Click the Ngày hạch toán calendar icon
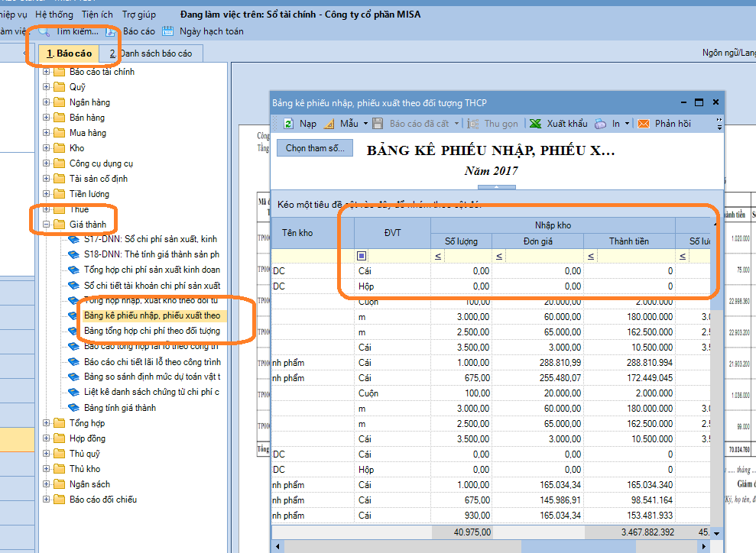 (x=167, y=31)
